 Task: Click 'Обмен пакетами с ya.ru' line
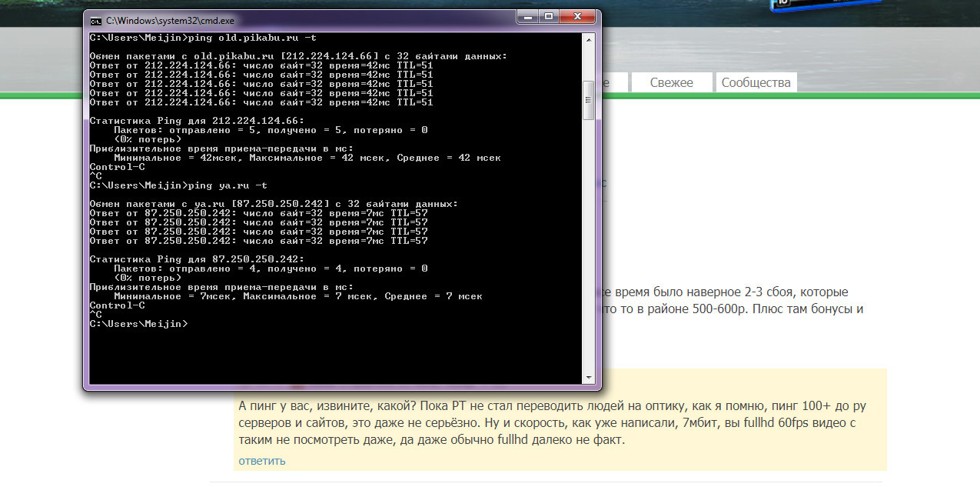pos(274,204)
